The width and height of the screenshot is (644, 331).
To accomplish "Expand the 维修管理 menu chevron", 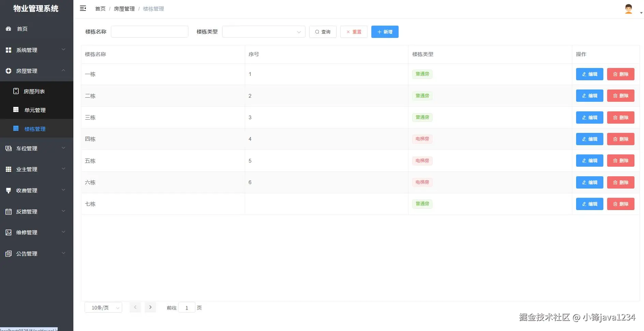I will pos(63,232).
